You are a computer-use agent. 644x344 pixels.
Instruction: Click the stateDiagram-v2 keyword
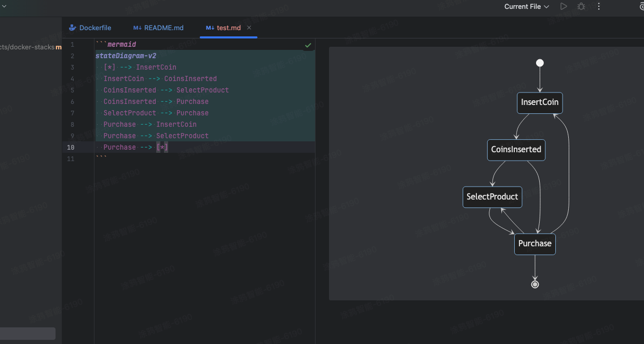tap(126, 56)
